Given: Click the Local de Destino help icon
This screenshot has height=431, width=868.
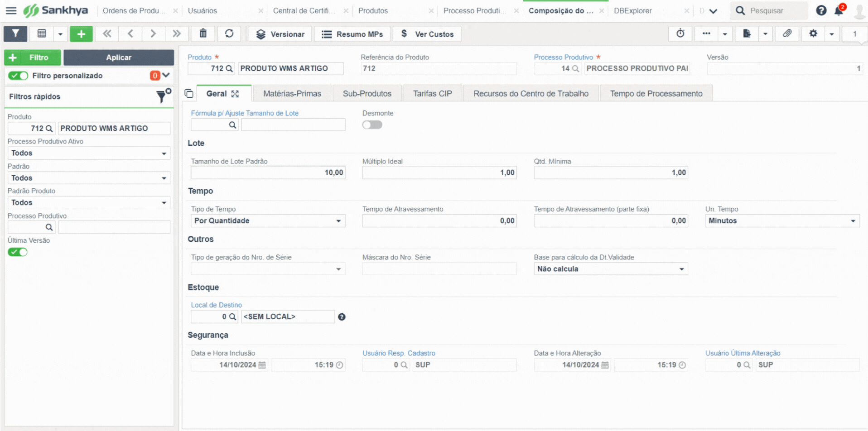Looking at the screenshot, I should point(342,317).
